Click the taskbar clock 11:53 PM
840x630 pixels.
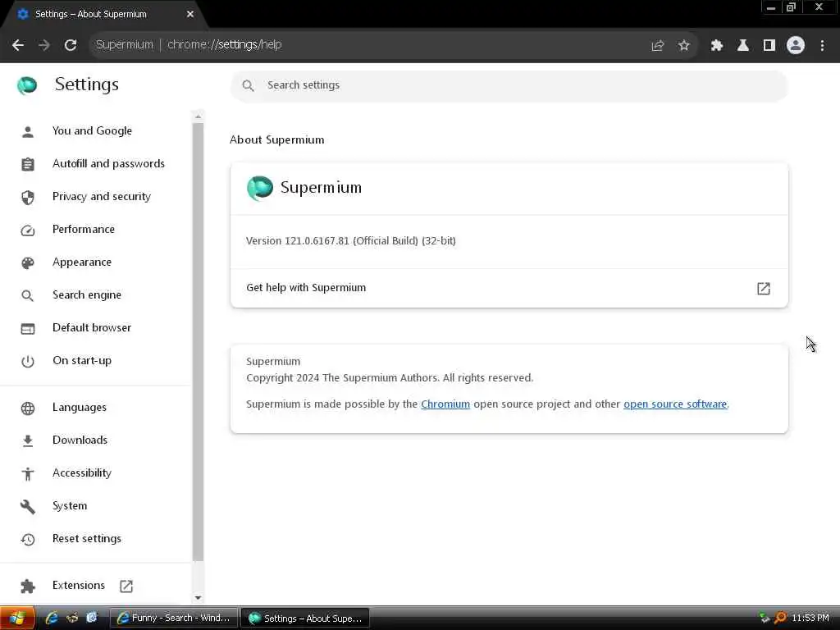[x=810, y=619]
